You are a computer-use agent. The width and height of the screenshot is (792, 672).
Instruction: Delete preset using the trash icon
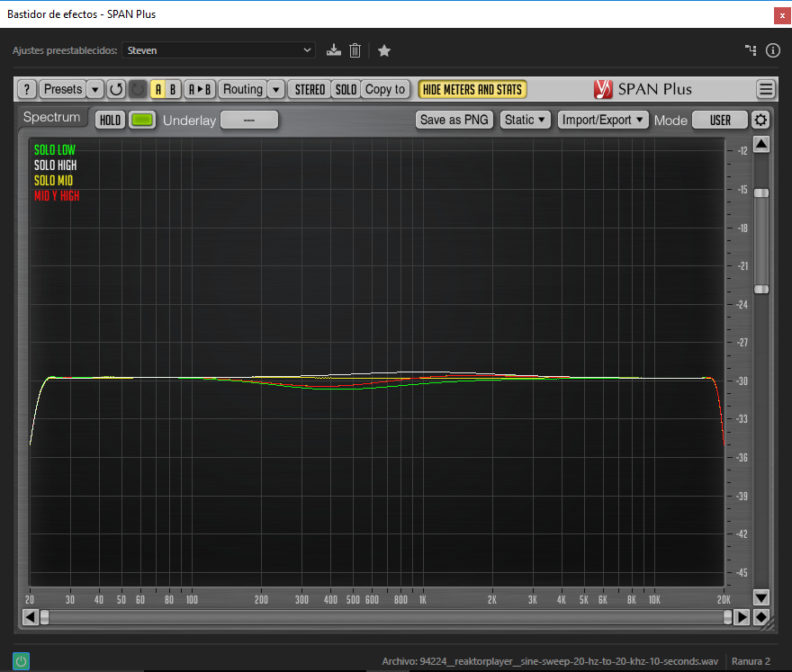pyautogui.click(x=355, y=50)
